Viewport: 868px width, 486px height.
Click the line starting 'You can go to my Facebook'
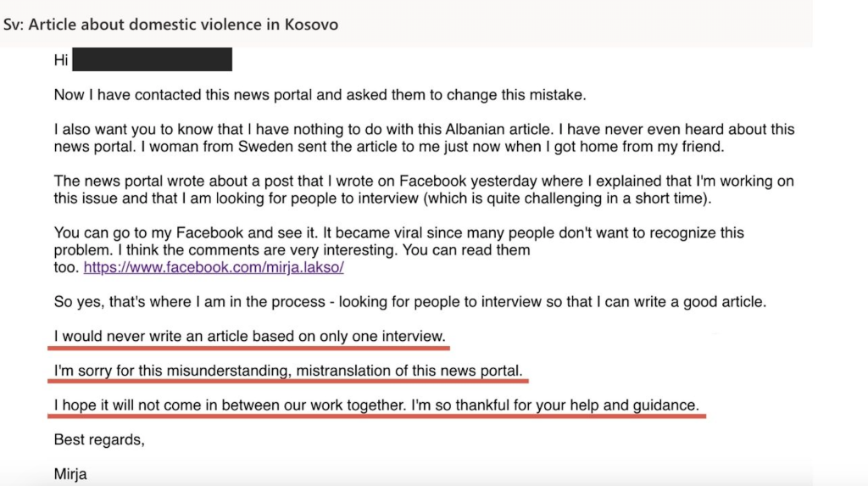398,232
